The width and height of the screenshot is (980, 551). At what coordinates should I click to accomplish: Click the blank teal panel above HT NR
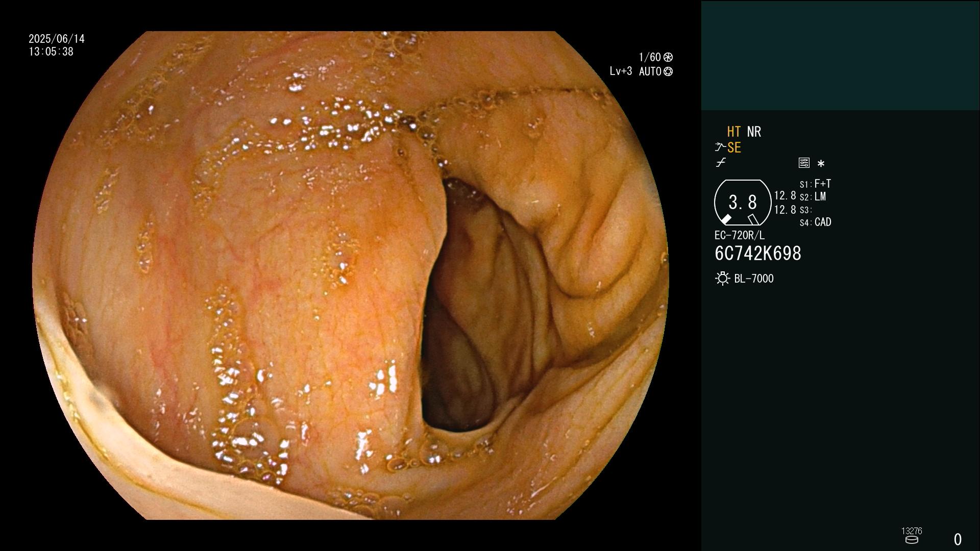[x=840, y=55]
